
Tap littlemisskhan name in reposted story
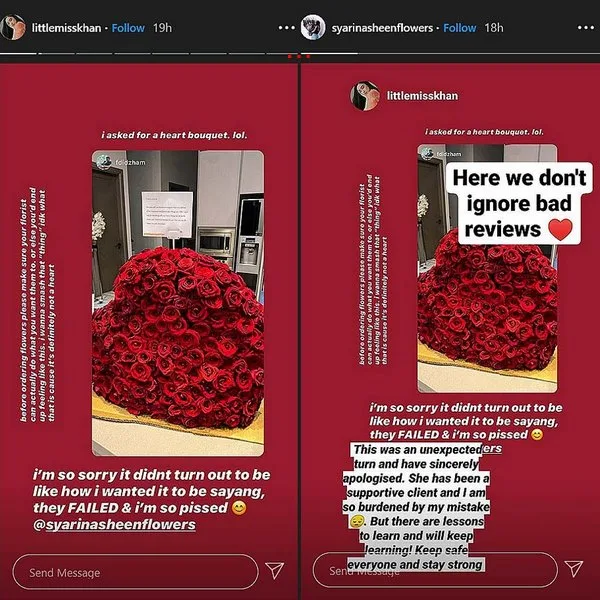coord(422,96)
